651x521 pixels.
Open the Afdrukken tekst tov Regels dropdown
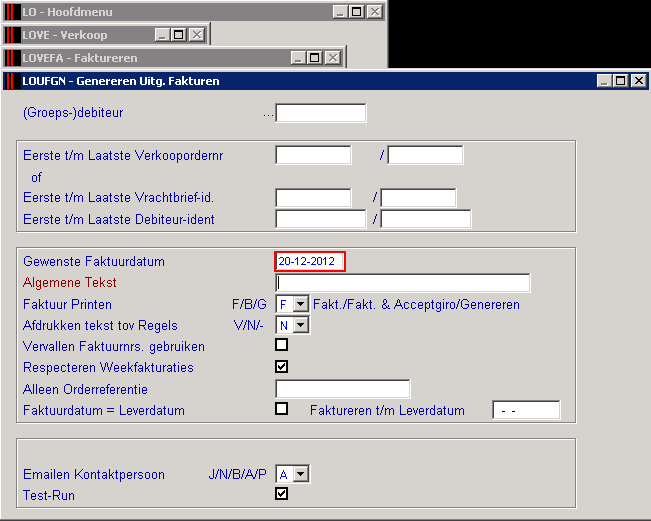tap(301, 325)
